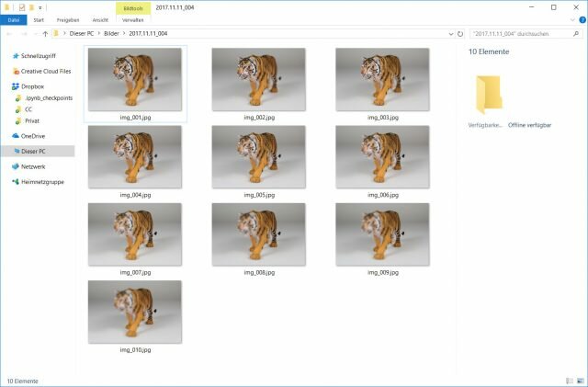
Task: Click the back navigation arrow
Action: 9,33
